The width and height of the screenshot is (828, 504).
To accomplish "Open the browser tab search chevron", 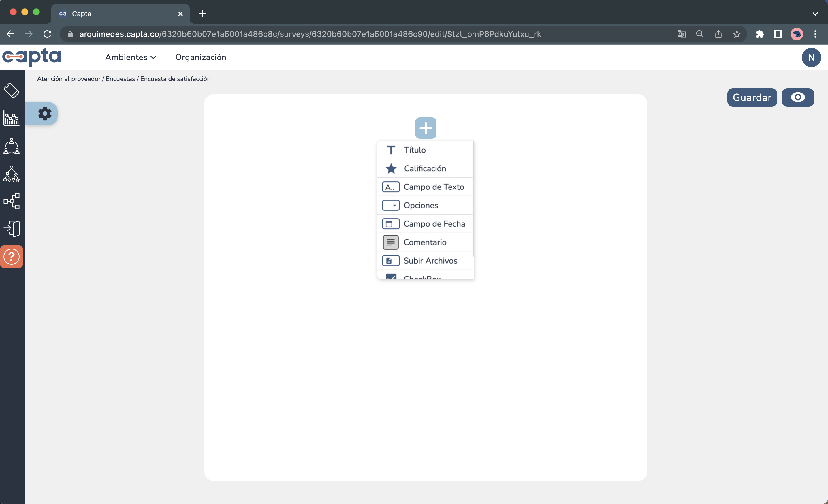I will 815,14.
